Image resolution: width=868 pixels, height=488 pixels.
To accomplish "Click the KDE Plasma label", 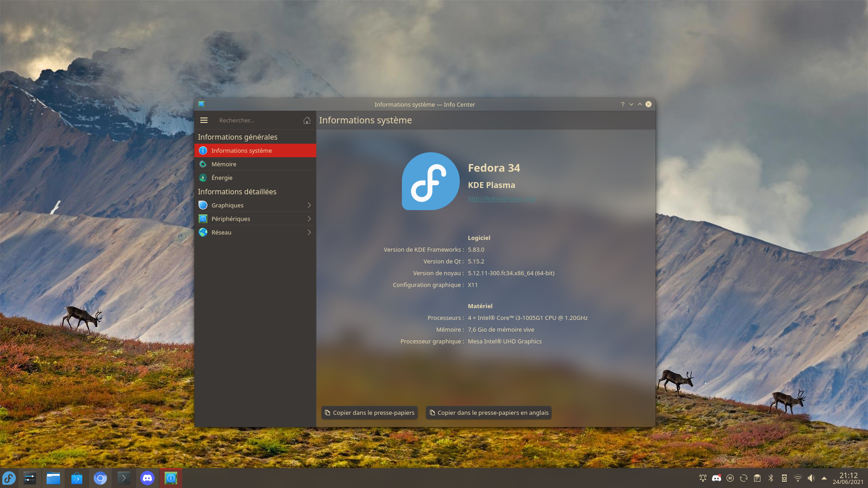I will pyautogui.click(x=491, y=185).
